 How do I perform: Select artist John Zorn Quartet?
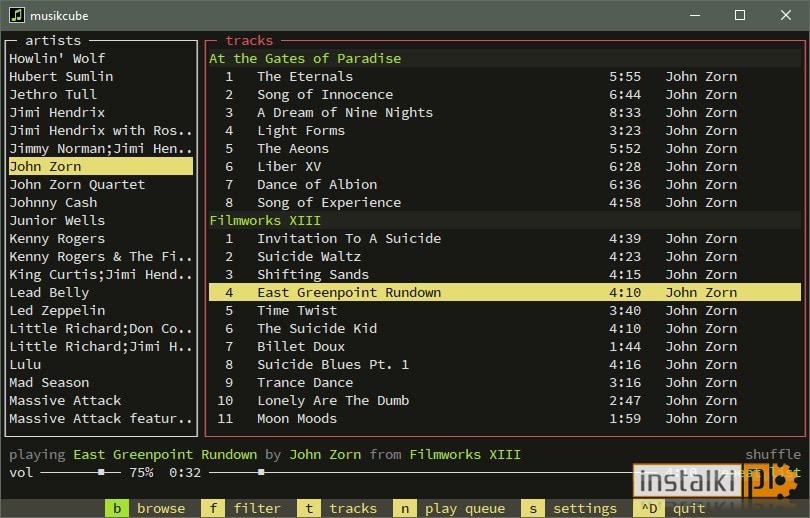tap(101, 184)
